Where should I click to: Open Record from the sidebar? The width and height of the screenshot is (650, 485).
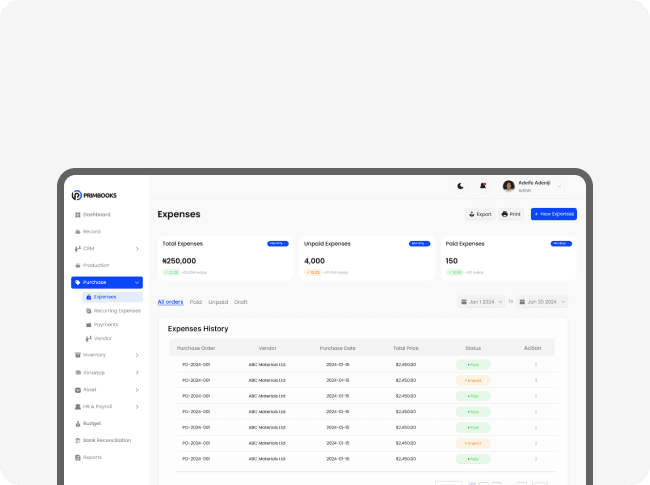pyautogui.click(x=87, y=232)
